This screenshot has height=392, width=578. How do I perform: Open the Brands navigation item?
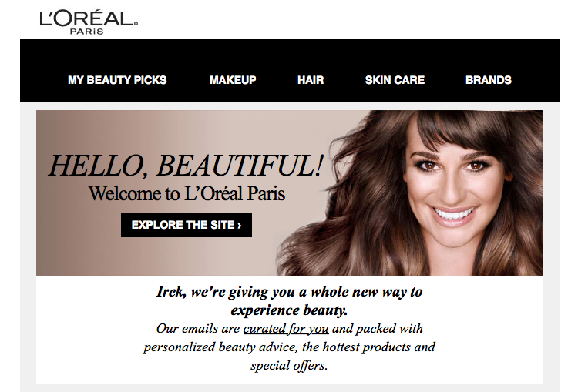pyautogui.click(x=489, y=80)
